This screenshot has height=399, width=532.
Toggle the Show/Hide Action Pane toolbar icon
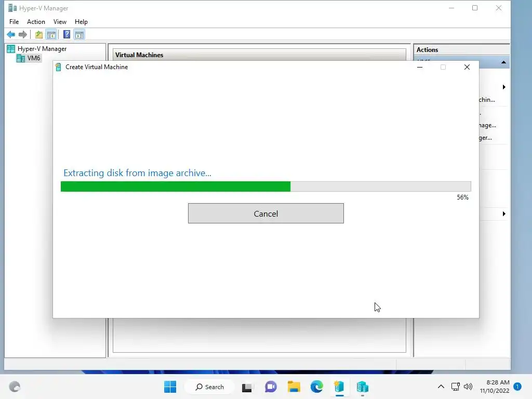pyautogui.click(x=79, y=34)
